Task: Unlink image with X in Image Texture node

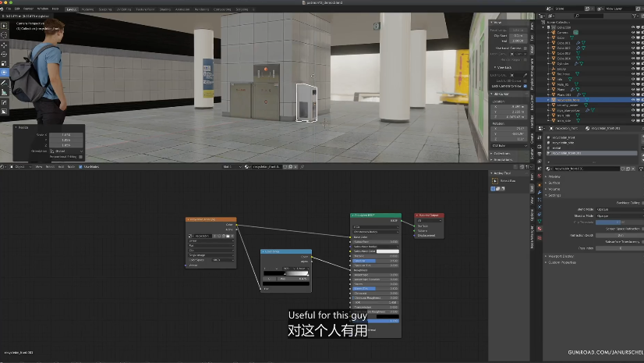Action: (232, 236)
